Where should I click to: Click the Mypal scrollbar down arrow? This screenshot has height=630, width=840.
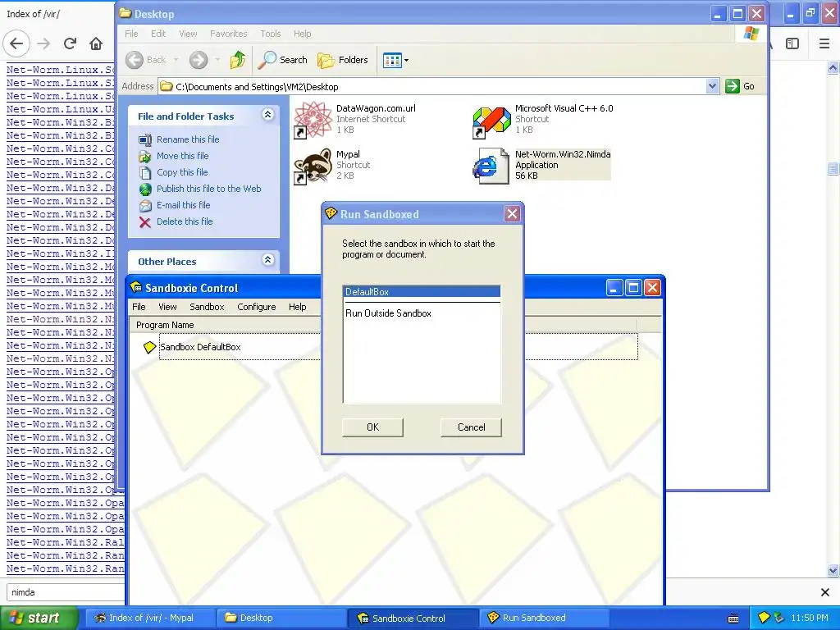(x=833, y=571)
